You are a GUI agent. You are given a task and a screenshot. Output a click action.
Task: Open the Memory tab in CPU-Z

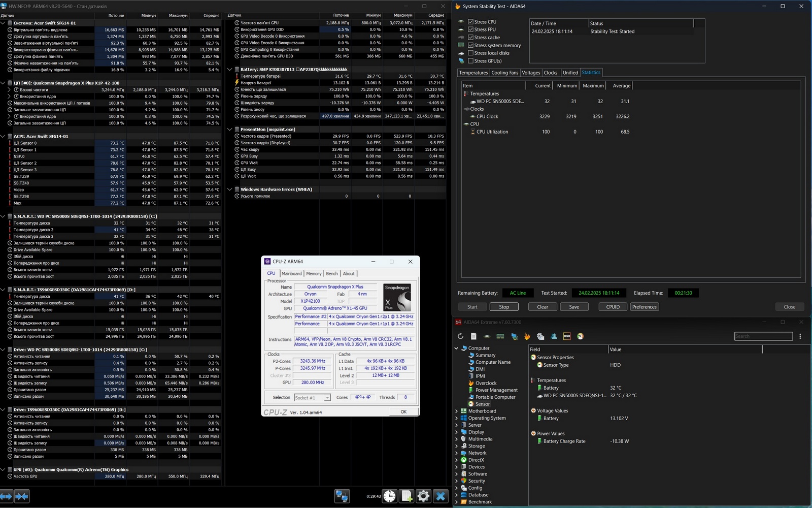click(314, 273)
